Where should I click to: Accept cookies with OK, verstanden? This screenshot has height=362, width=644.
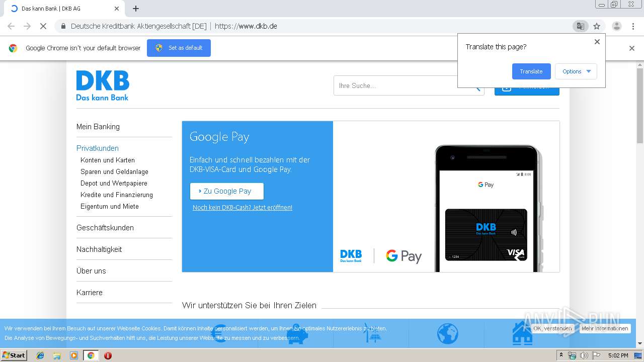pos(552,328)
